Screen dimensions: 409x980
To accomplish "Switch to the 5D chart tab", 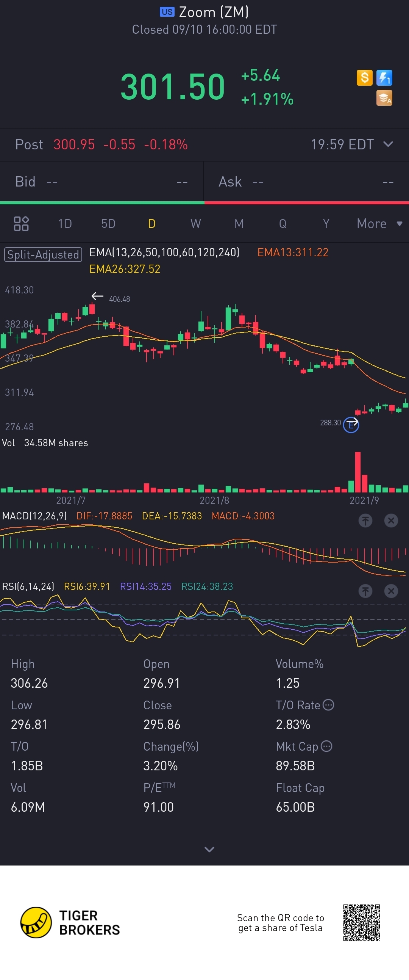I will pos(108,224).
